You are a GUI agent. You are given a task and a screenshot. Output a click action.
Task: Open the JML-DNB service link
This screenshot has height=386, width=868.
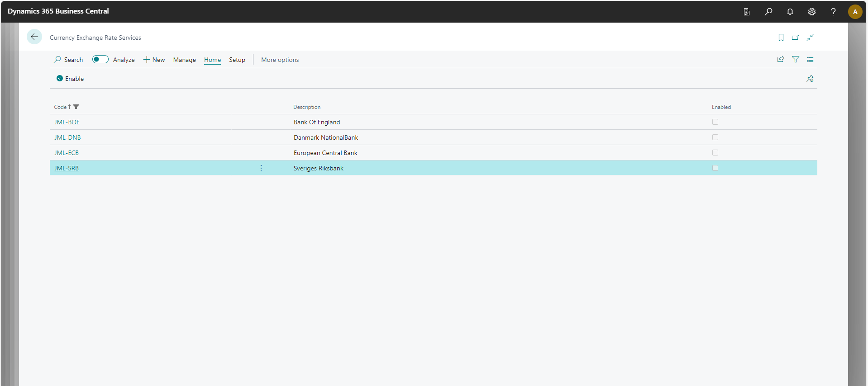click(67, 137)
